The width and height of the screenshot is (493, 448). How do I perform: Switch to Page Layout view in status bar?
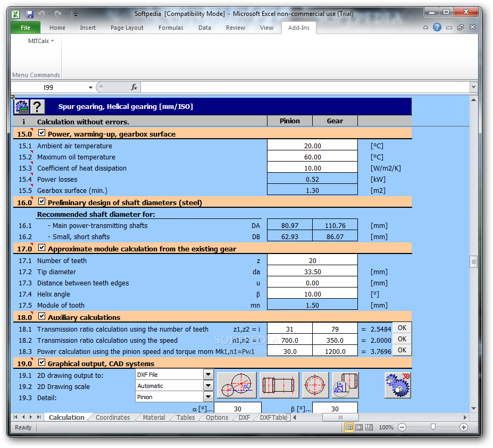359,427
